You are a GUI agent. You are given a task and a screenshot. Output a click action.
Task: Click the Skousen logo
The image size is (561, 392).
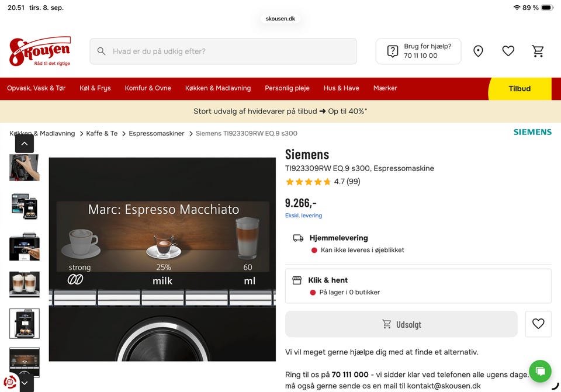pos(40,51)
